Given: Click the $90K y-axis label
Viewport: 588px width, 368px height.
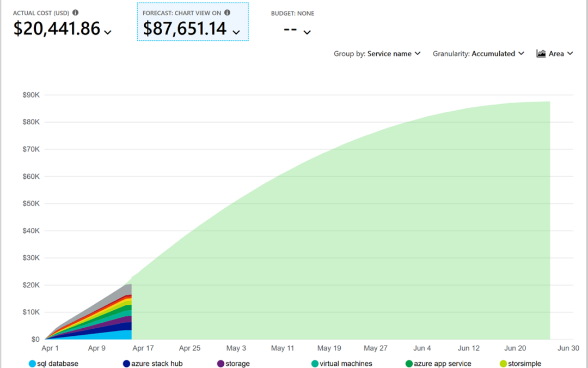Looking at the screenshot, I should coord(31,95).
